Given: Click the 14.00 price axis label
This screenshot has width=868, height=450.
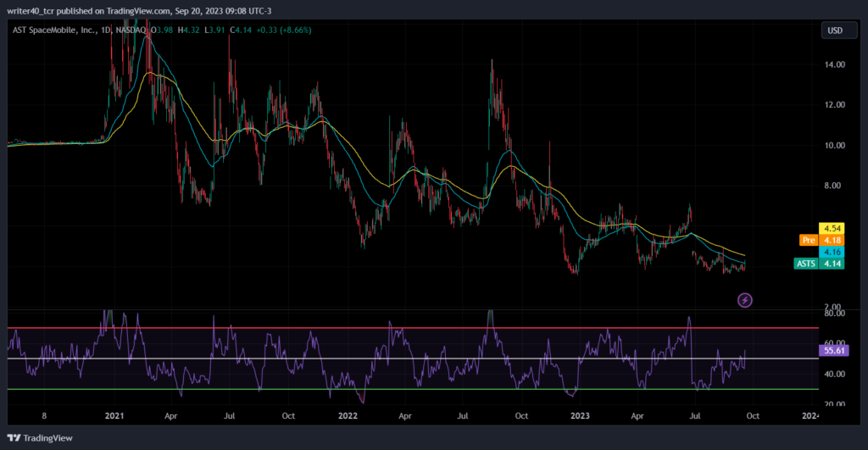Looking at the screenshot, I should [x=834, y=64].
